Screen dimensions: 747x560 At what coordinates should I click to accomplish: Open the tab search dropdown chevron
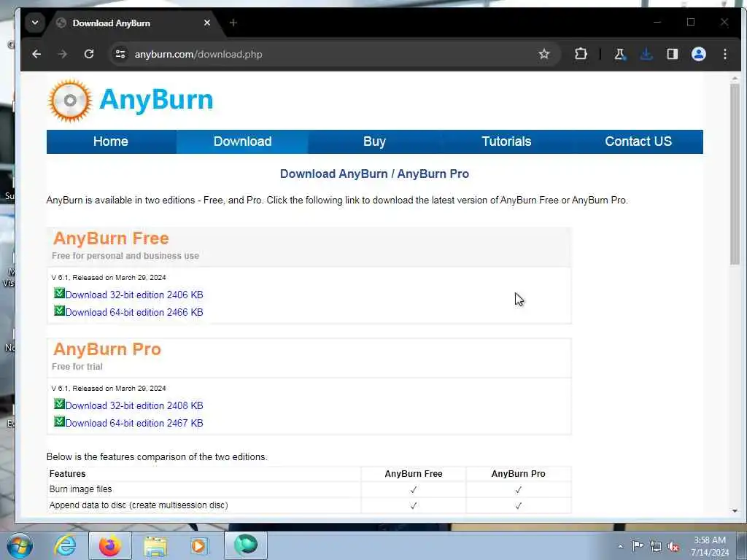[35, 23]
